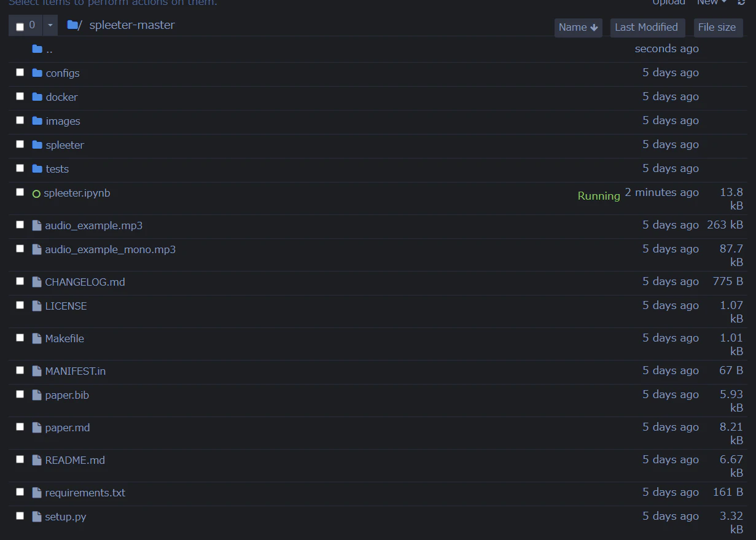
Task: Click the "67 B" size of MANIFEST.in
Action: click(x=731, y=370)
